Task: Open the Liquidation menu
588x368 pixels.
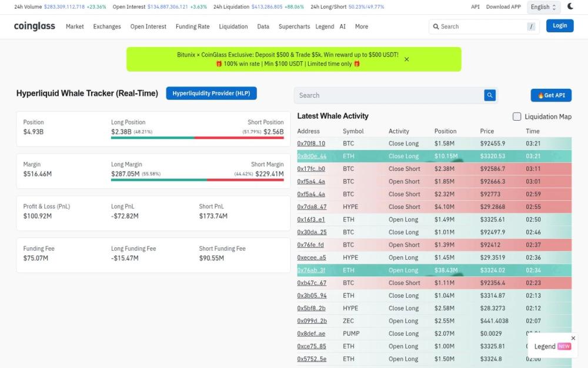Action: point(233,26)
